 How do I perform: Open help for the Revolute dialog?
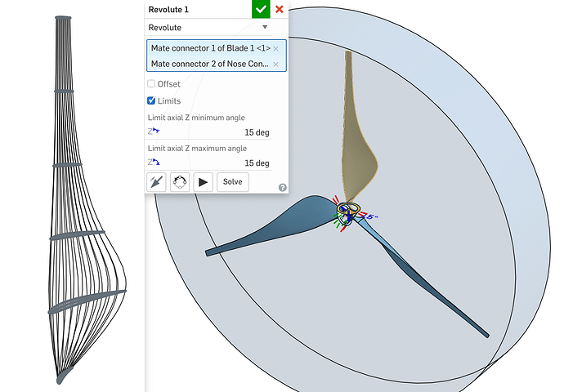tap(283, 187)
